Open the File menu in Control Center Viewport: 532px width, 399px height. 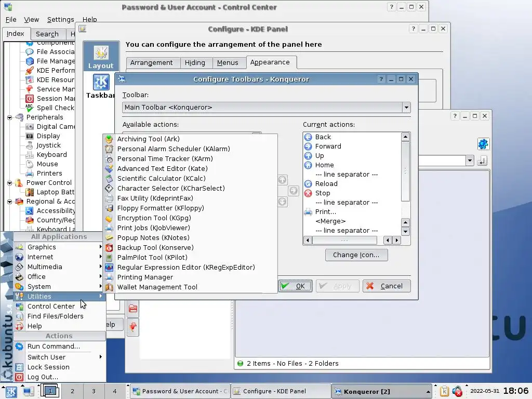[x=11, y=20]
